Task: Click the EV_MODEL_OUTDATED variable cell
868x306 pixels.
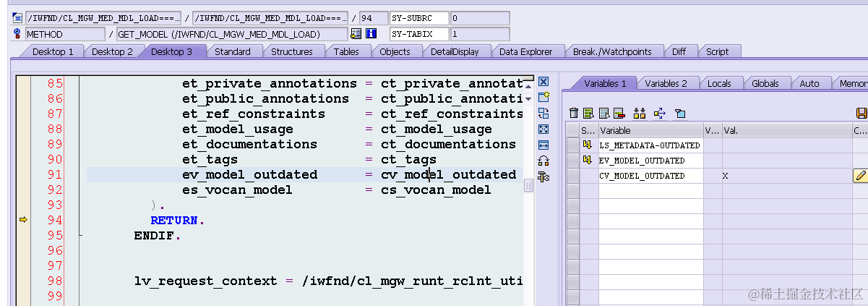Action: [x=650, y=161]
